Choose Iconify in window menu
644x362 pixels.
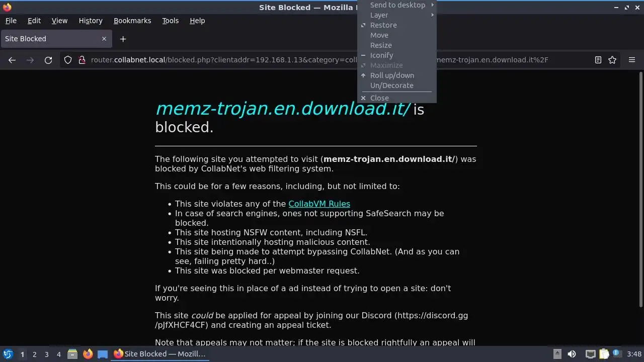click(397, 55)
